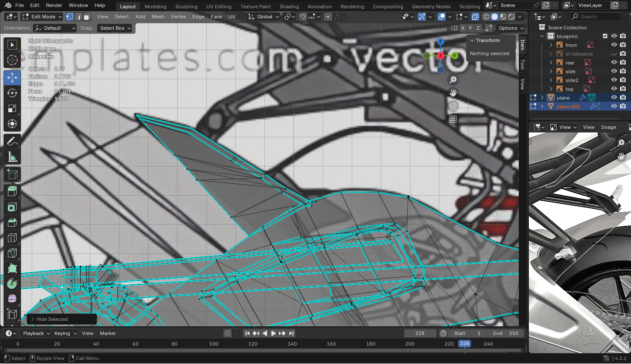The image size is (631, 364).
Task: Choose the Rotate tool
Action: (x=12, y=93)
